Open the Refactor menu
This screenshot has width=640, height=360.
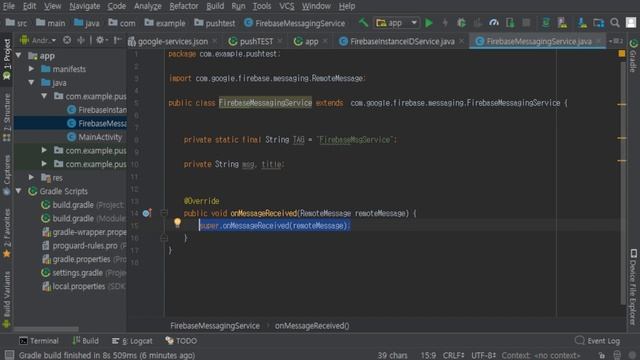[x=184, y=6]
